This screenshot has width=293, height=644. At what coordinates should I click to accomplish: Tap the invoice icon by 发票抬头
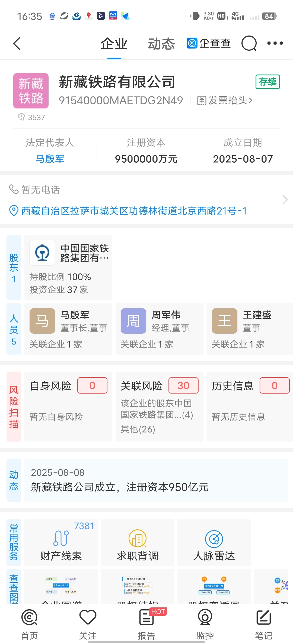[202, 101]
